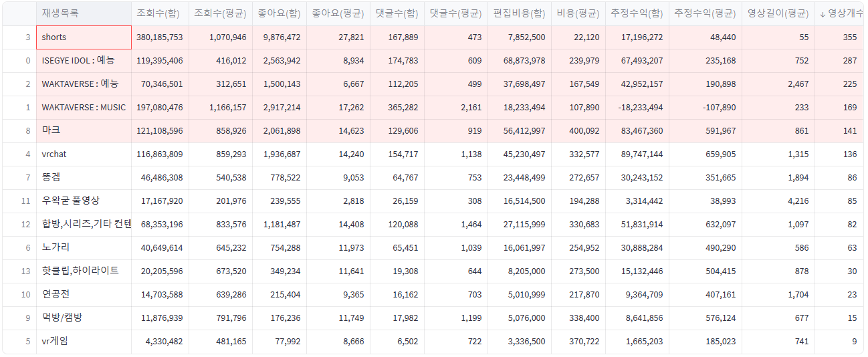This screenshot has height=357, width=868.
Task: Select the ISEGYE IDOL : 예능 cell
Action: [84, 61]
